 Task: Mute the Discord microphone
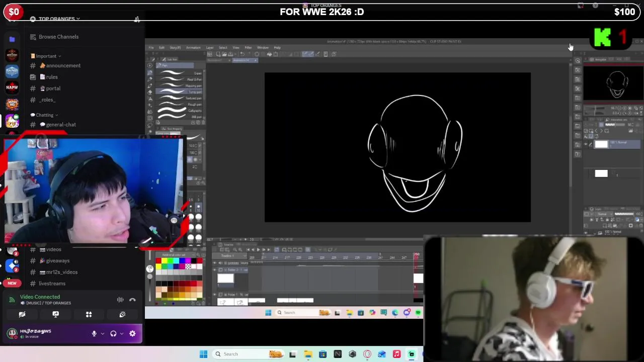point(94,333)
